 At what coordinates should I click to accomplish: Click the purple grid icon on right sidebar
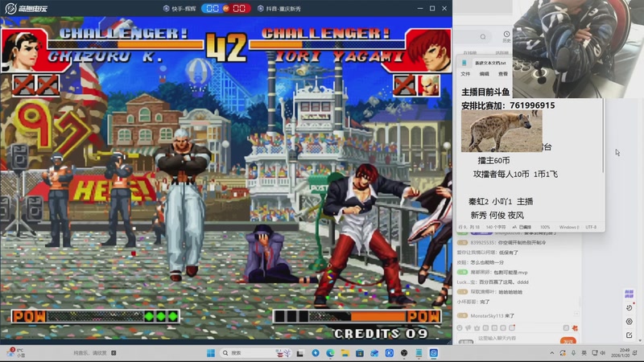coord(629,294)
